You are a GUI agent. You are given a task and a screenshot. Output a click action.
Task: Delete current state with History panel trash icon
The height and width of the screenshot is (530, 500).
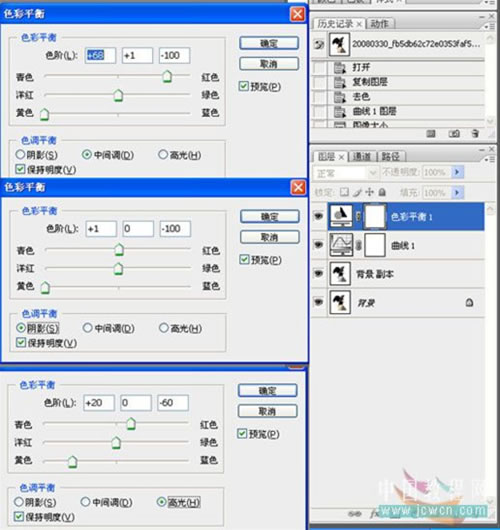click(x=475, y=134)
